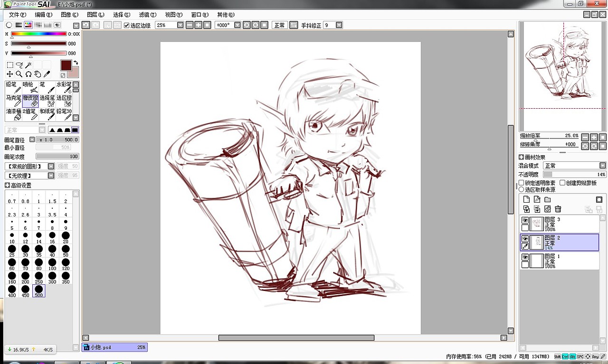Screen dimensions: 608x364
Task: Activate the rotate view tool
Action: pyautogui.click(x=28, y=74)
